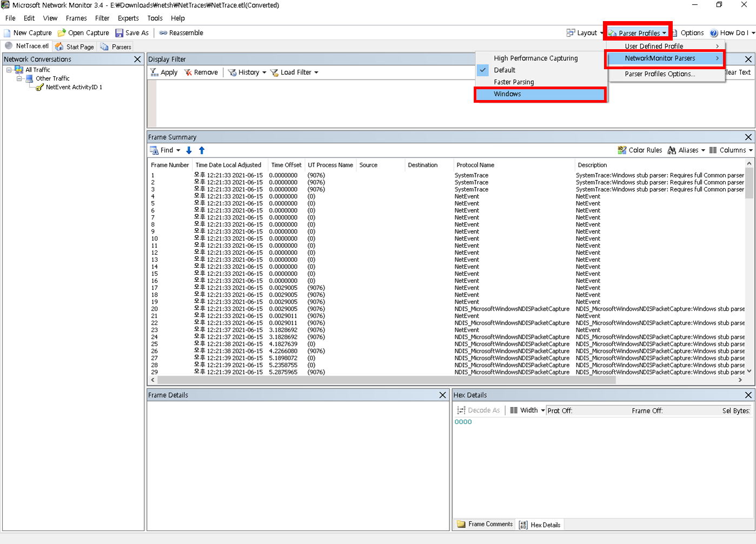Expand the NetworkMonitor Parsers submenu
The image size is (756, 544).
pos(665,58)
